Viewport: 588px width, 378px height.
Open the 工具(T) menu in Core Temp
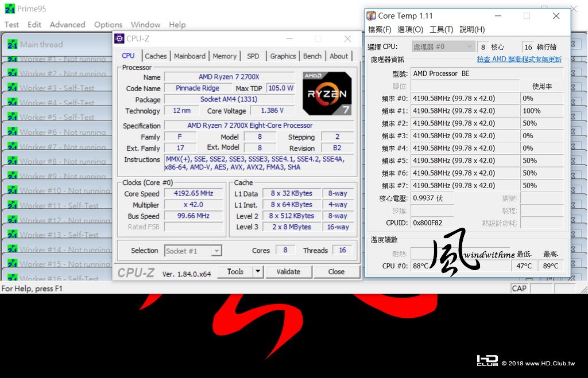pyautogui.click(x=441, y=30)
